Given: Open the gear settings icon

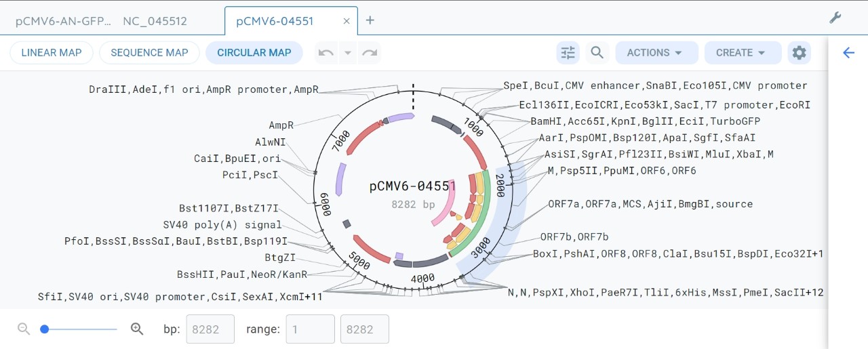Looking at the screenshot, I should 800,53.
